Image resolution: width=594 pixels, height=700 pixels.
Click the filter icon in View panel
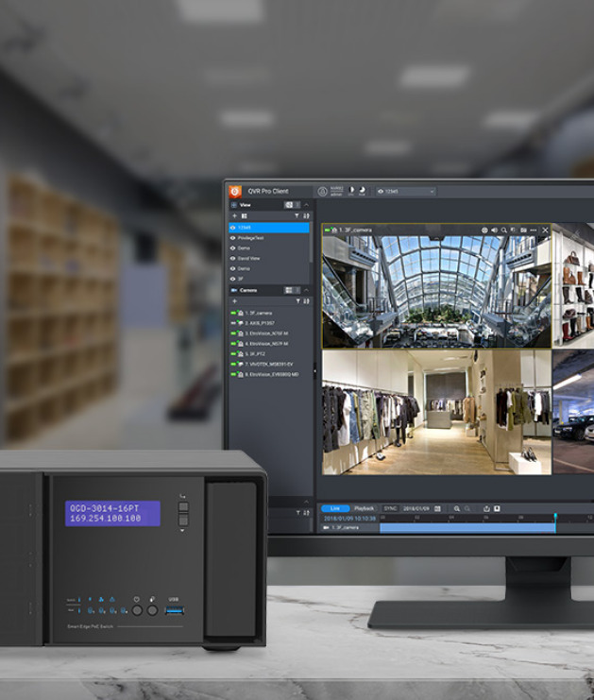[x=298, y=216]
